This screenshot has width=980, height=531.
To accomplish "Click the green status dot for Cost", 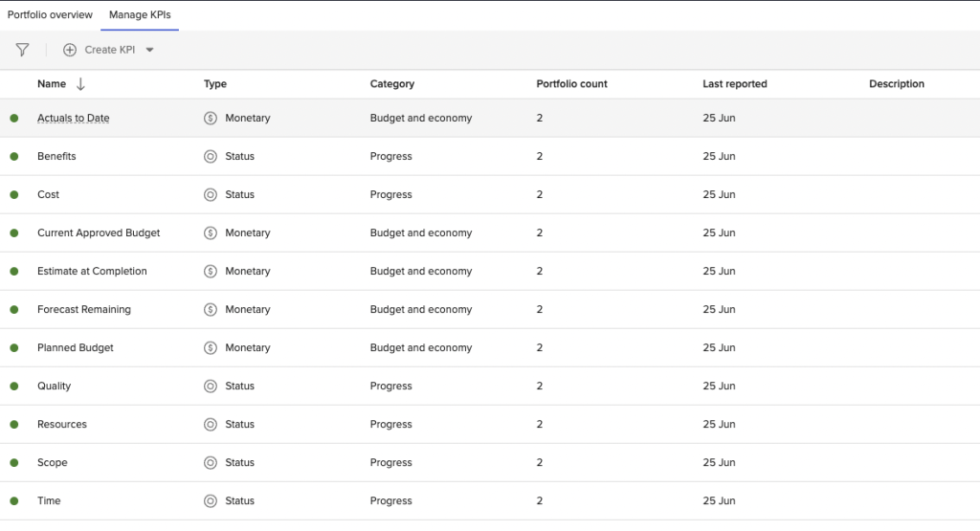I will (14, 195).
